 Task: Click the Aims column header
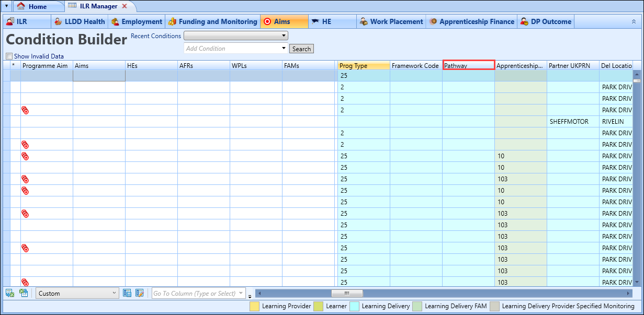pos(99,65)
